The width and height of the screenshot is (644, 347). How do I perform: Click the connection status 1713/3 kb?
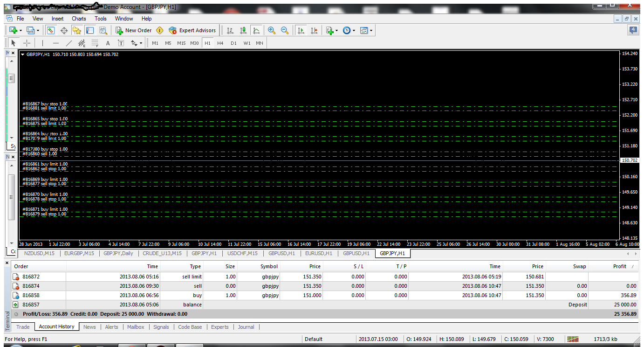(x=605, y=339)
